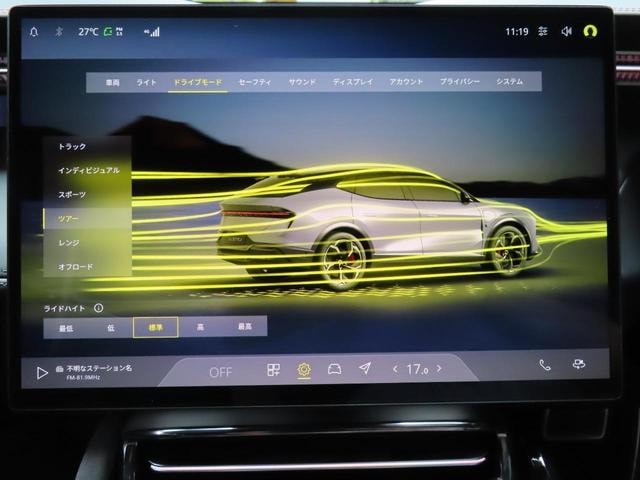Image resolution: width=640 pixels, height=480 pixels.
Task: Open notifications bell icon
Action: tap(34, 32)
